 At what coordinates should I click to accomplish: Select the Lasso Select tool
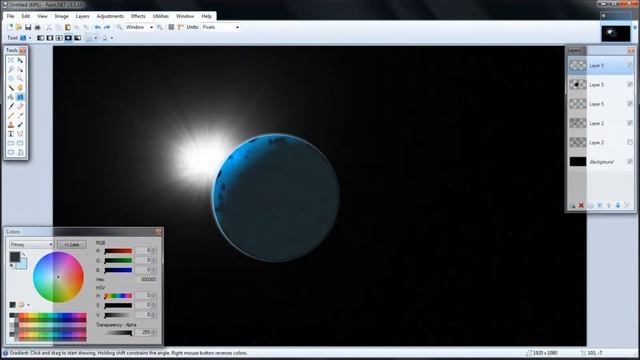coord(11,69)
